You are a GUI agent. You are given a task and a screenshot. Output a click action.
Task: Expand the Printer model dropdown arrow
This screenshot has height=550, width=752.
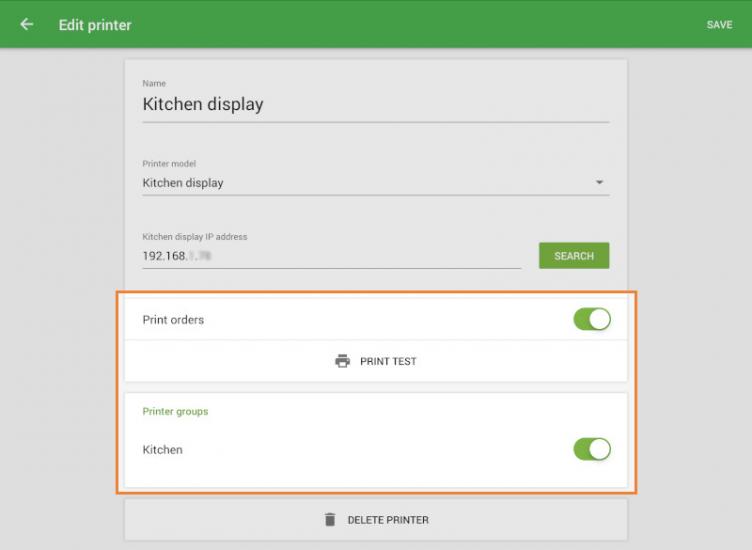click(x=599, y=183)
